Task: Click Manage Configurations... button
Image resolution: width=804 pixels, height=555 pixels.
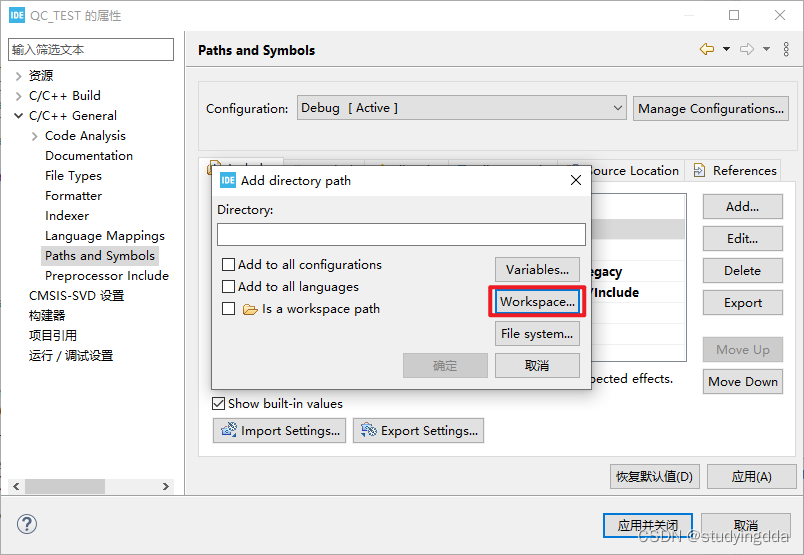Action: click(x=711, y=109)
